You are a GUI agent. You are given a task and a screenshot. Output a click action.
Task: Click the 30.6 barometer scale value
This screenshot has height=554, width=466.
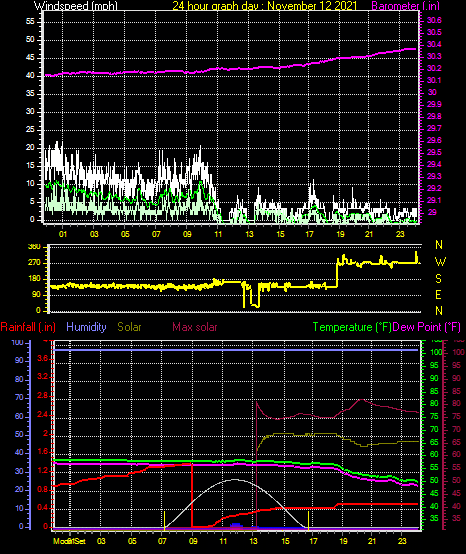coord(434,20)
